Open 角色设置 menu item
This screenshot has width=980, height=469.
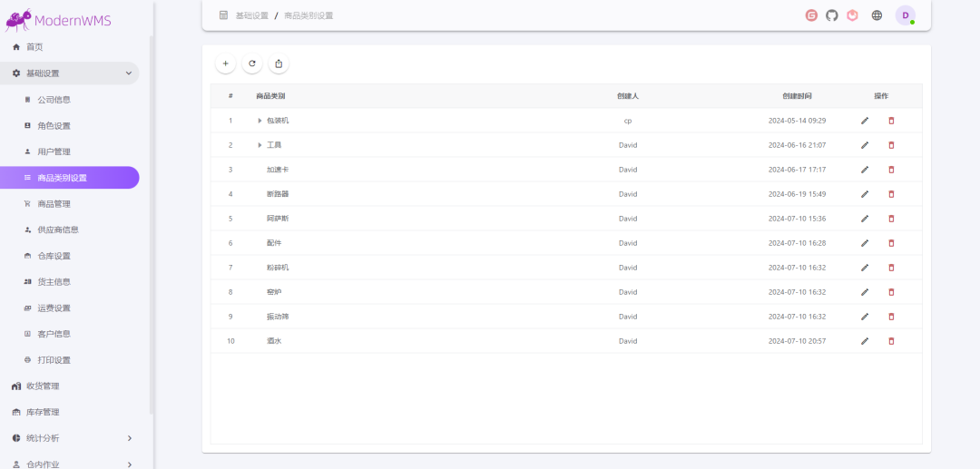tap(69, 125)
